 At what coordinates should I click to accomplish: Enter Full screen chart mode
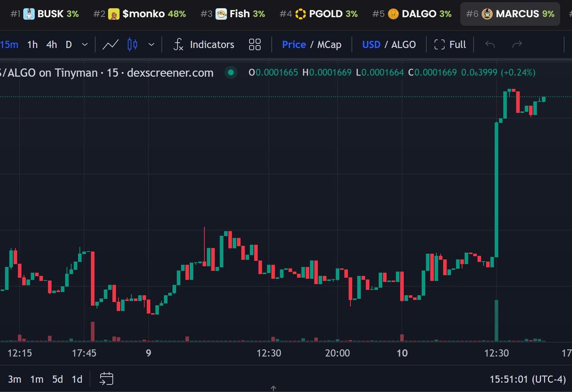pyautogui.click(x=450, y=45)
